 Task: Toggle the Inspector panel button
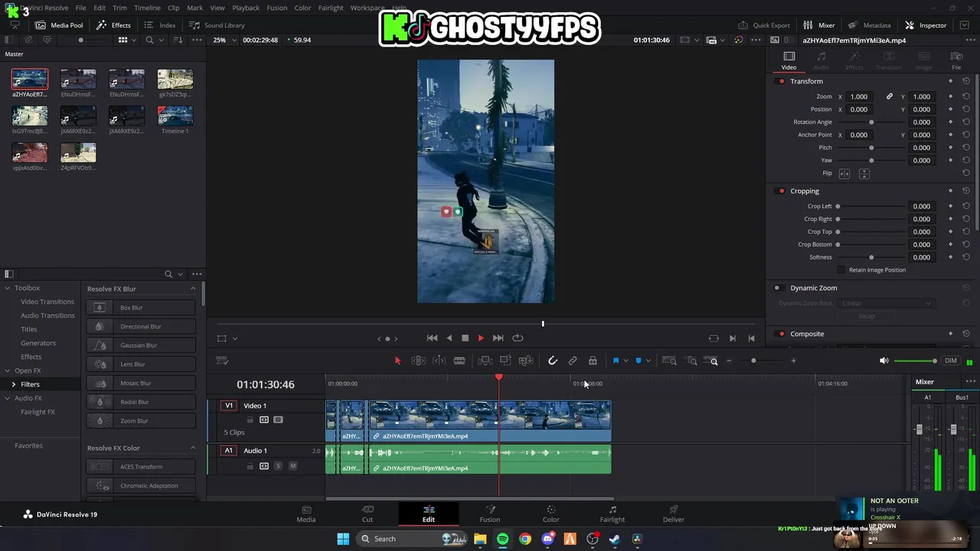coord(926,25)
